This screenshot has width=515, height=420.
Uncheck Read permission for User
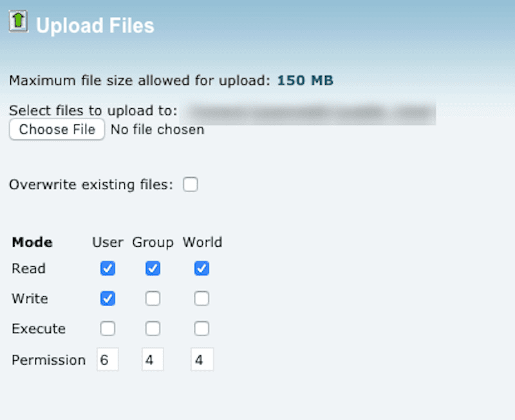(x=108, y=269)
